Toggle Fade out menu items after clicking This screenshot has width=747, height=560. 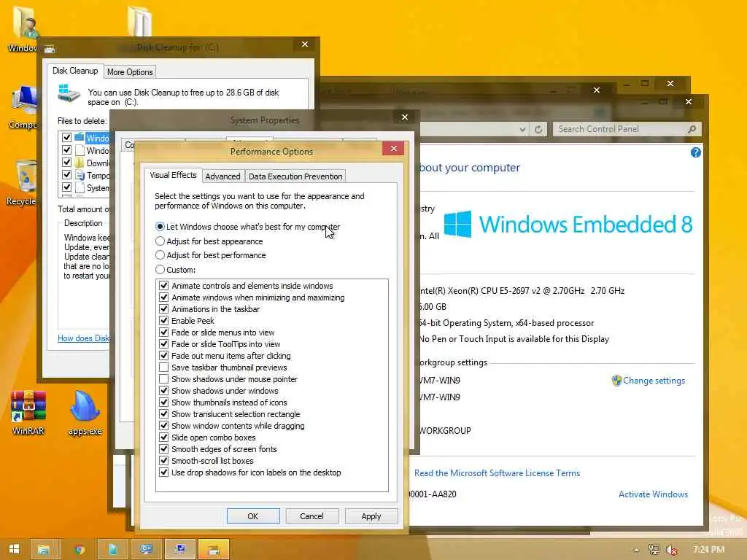coord(164,356)
